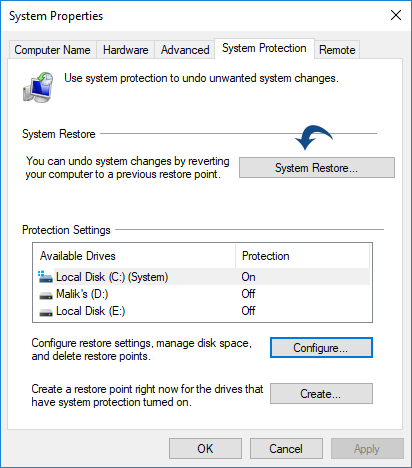Select the System Protection tab
This screenshot has height=468, width=412.
point(264,48)
